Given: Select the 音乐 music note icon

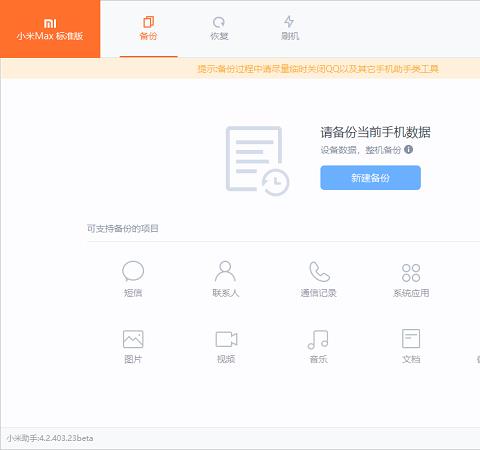Looking at the screenshot, I should pos(318,339).
